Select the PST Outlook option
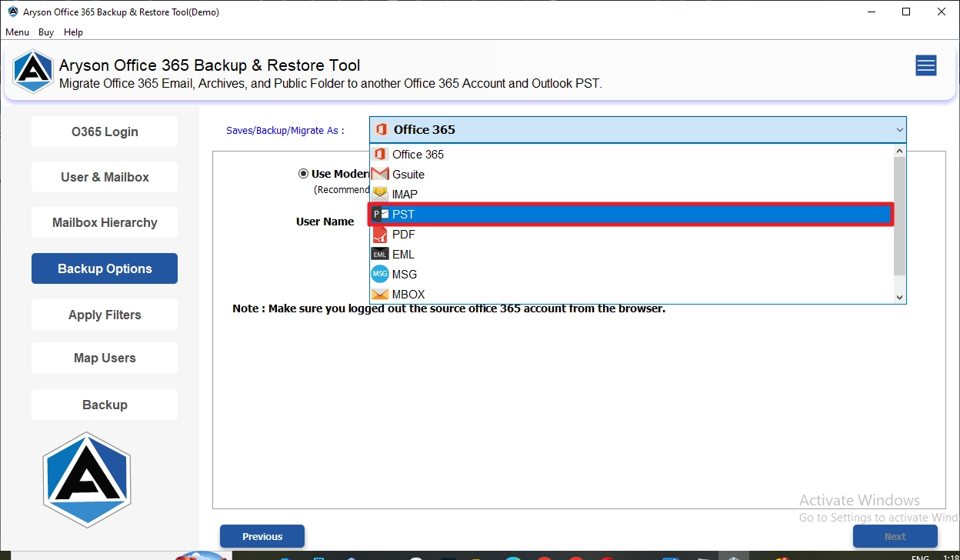The width and height of the screenshot is (960, 560). (x=631, y=214)
